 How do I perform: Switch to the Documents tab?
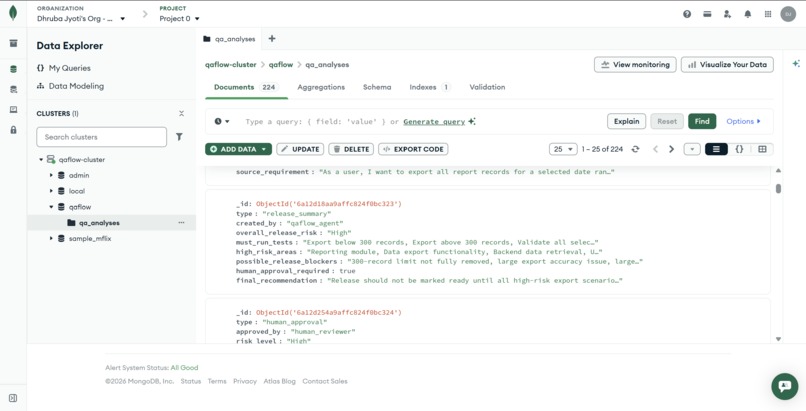[x=246, y=87]
